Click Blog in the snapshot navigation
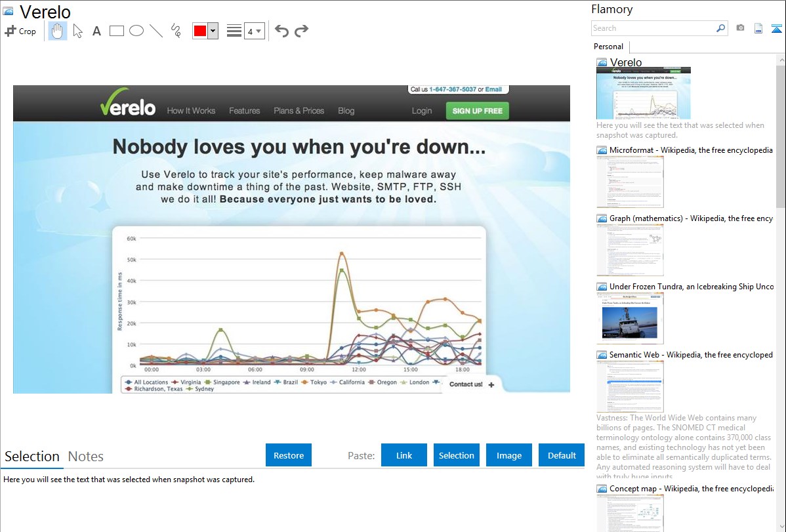This screenshot has width=786, height=532. pyautogui.click(x=346, y=111)
